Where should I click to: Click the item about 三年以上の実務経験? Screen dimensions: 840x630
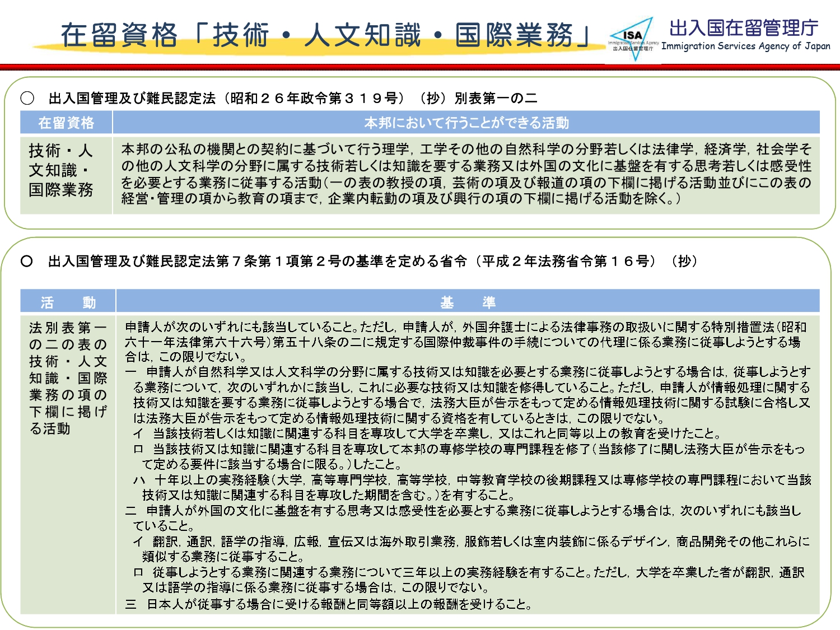click(x=469, y=580)
